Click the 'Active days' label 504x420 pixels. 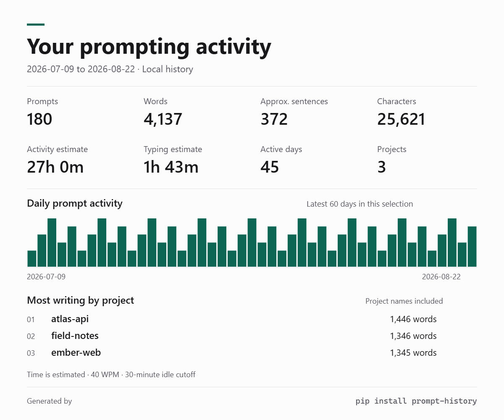[281, 149]
